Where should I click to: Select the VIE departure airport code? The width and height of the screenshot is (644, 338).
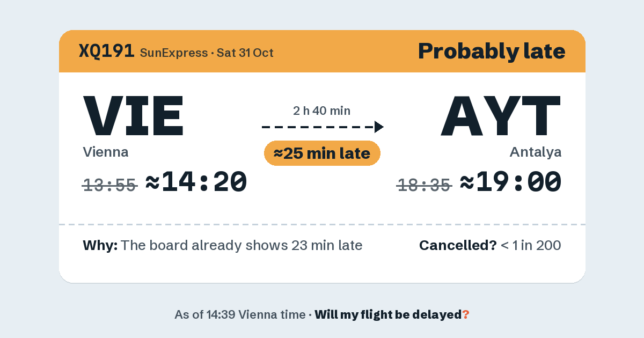tap(134, 115)
